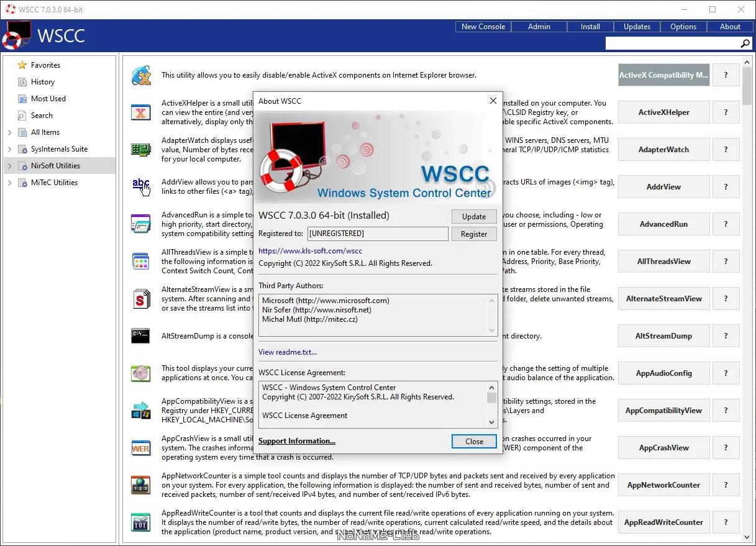Click the AllThreadsView utility icon
This screenshot has width=756, height=546.
point(141,262)
